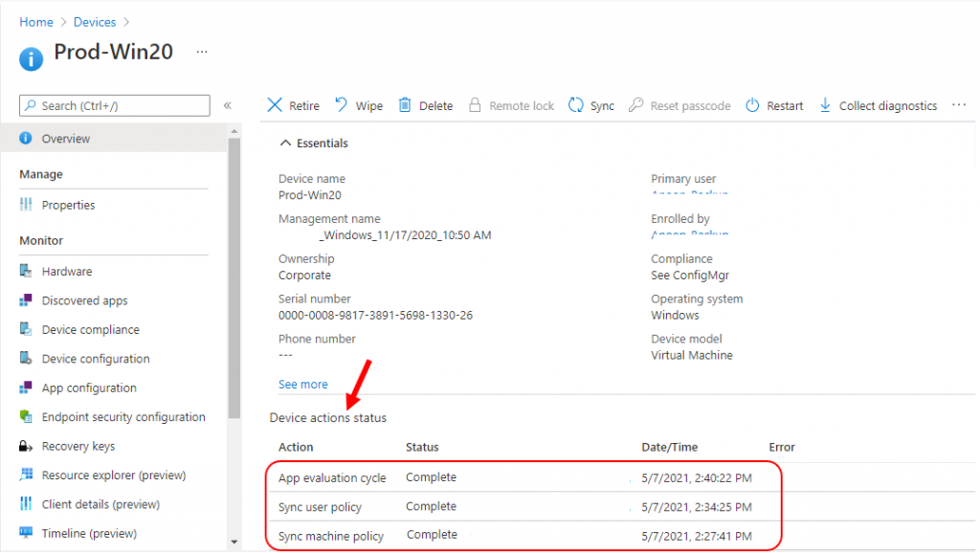Click the Client details (preview) icon
980x553 pixels.
click(26, 503)
